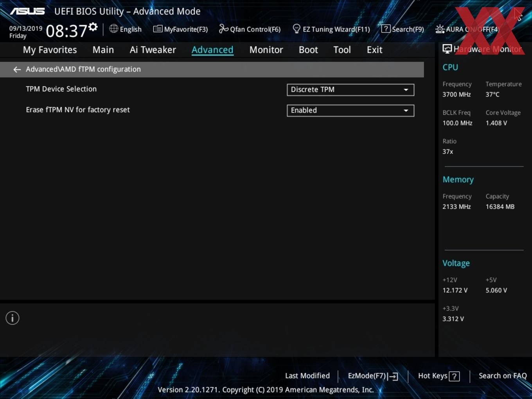Click +3.3V value 3.312 V
Screen dimensions: 532x399
click(453, 319)
